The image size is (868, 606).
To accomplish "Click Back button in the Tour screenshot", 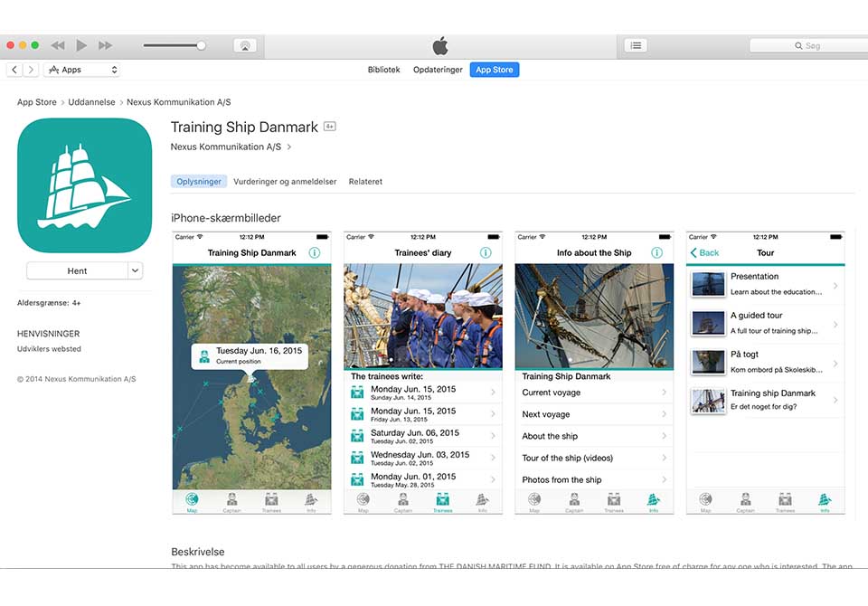I will click(x=704, y=252).
